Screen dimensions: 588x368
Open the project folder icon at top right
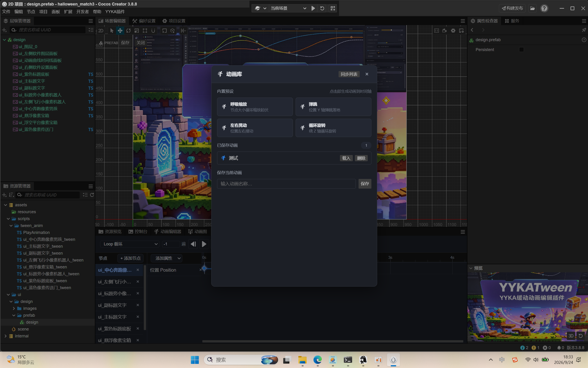pyautogui.click(x=532, y=8)
